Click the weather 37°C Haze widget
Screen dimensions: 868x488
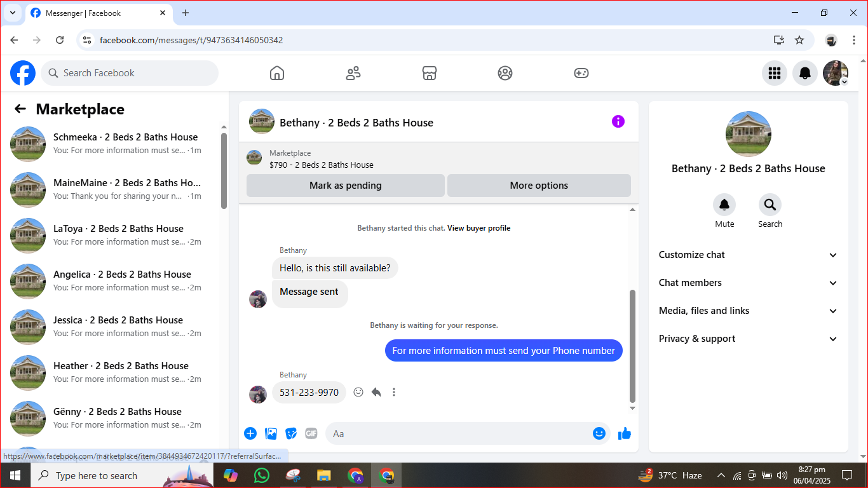coord(670,475)
